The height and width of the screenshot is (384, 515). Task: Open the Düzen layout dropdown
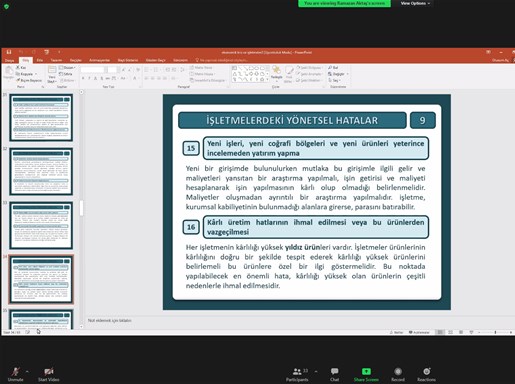[67, 68]
